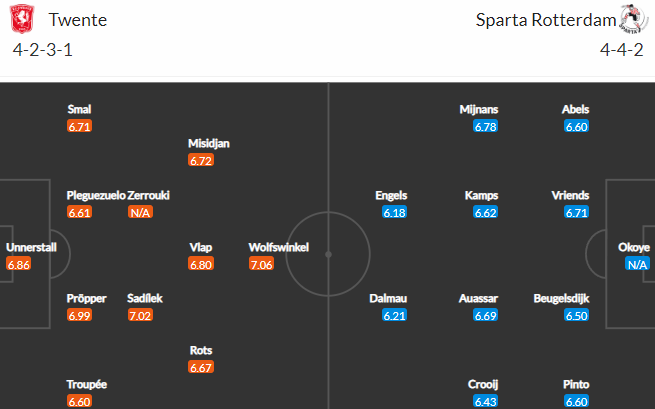Click Zerrouki's N/A rating badge
The width and height of the screenshot is (655, 409).
click(140, 212)
